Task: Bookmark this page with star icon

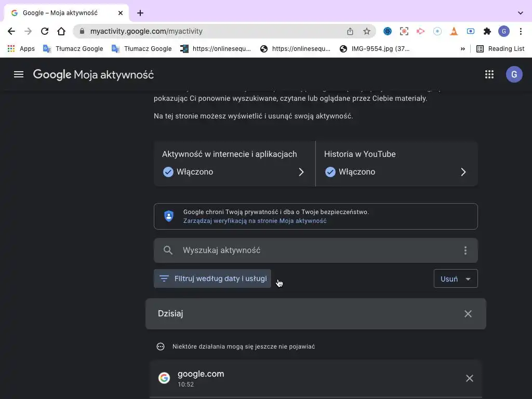Action: pos(367,31)
